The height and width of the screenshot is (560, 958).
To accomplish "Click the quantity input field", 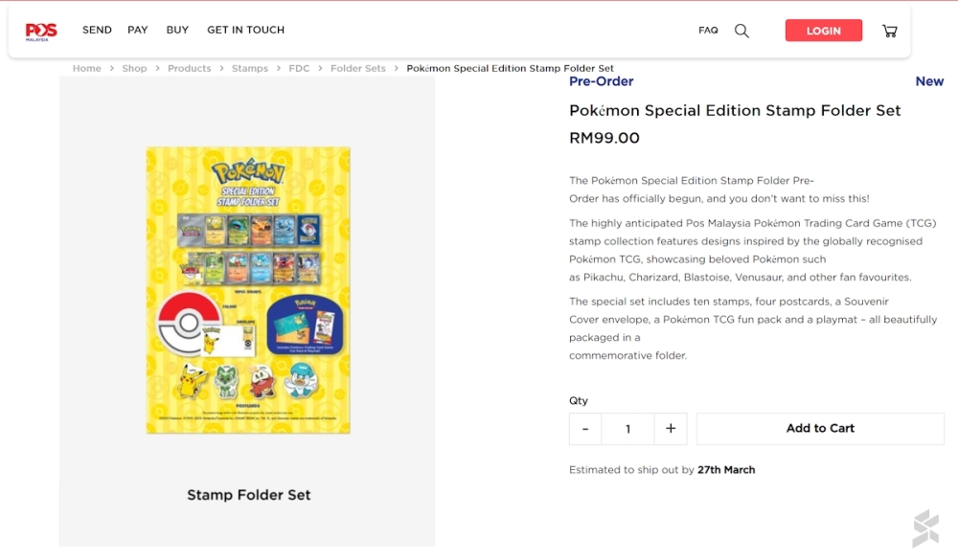I will coord(627,429).
